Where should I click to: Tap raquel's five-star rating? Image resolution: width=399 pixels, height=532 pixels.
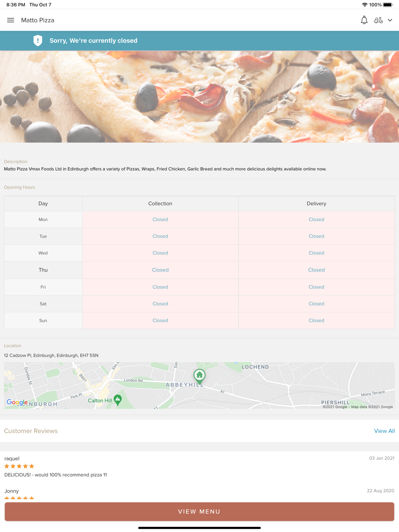(19, 466)
